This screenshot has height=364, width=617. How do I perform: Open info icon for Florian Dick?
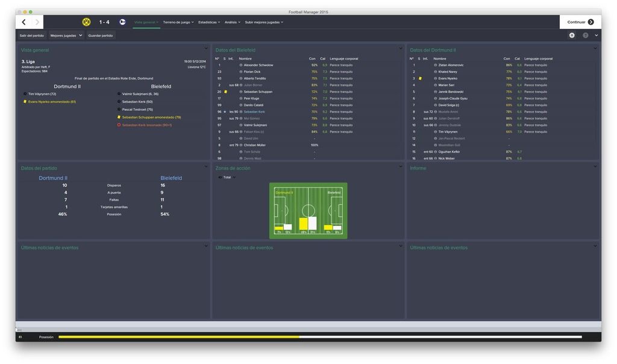click(x=241, y=72)
